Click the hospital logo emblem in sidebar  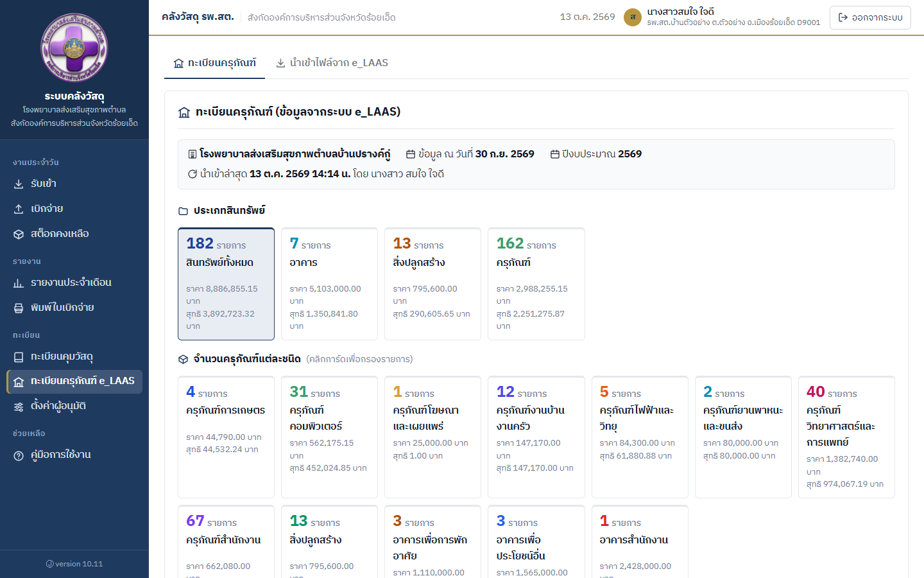(x=74, y=48)
